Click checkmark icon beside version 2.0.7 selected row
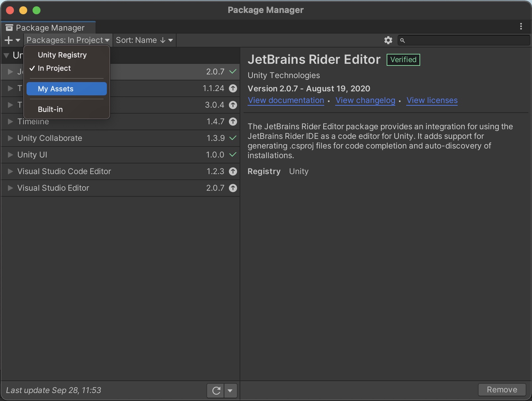Image resolution: width=532 pixels, height=401 pixels. coord(233,71)
